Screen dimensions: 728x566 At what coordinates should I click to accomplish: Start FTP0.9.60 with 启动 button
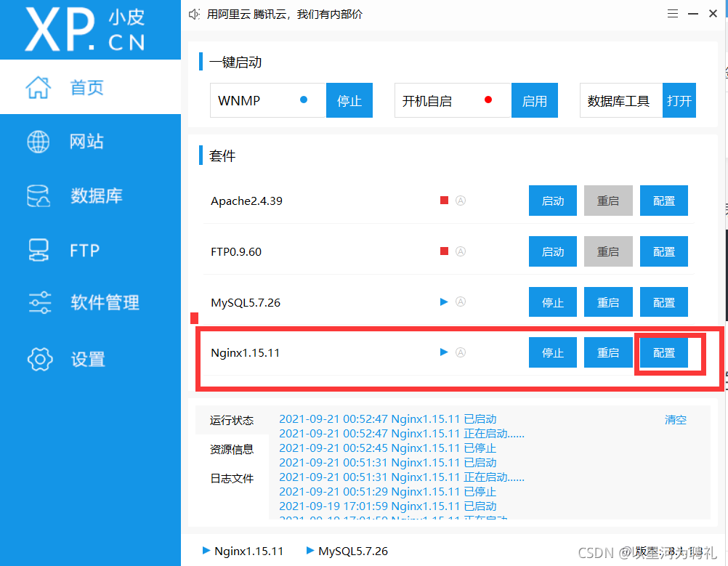[552, 251]
